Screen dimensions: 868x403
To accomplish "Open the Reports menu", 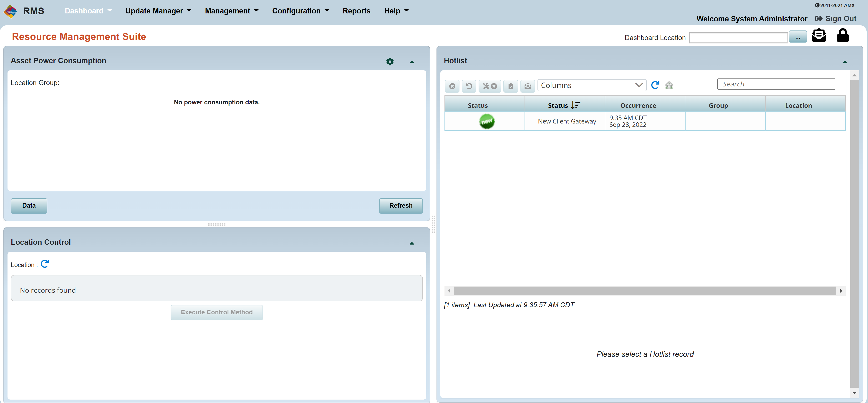I will [356, 10].
